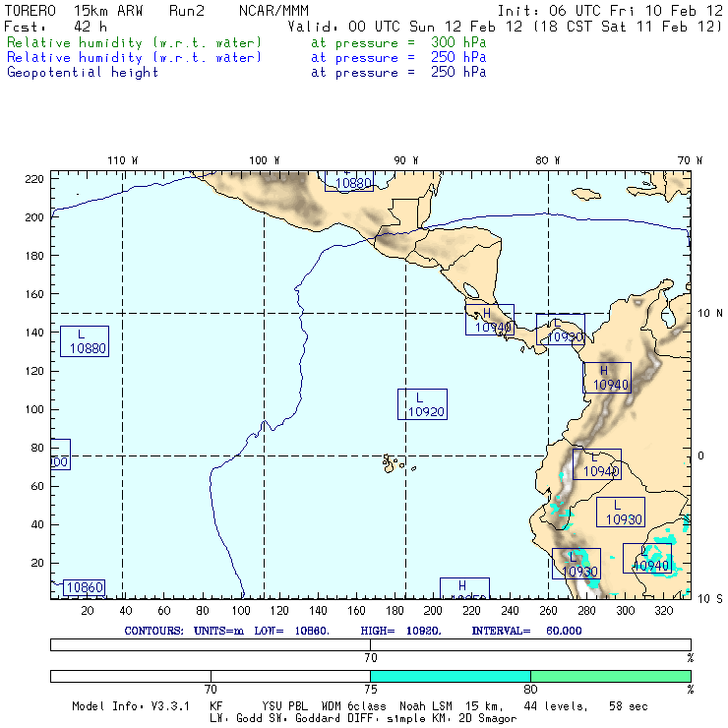Click the '70' label under upper color bar
Viewport: 728px width, 728px height.
[x=371, y=658]
